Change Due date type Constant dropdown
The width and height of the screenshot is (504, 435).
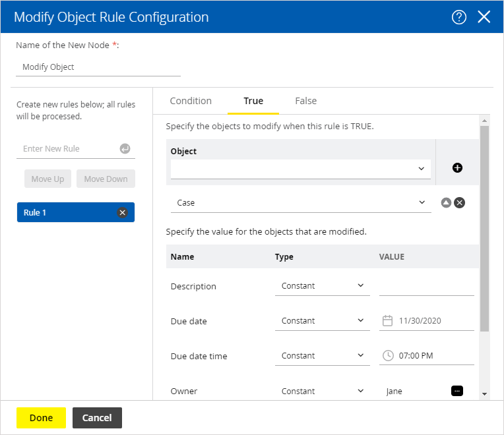point(322,321)
